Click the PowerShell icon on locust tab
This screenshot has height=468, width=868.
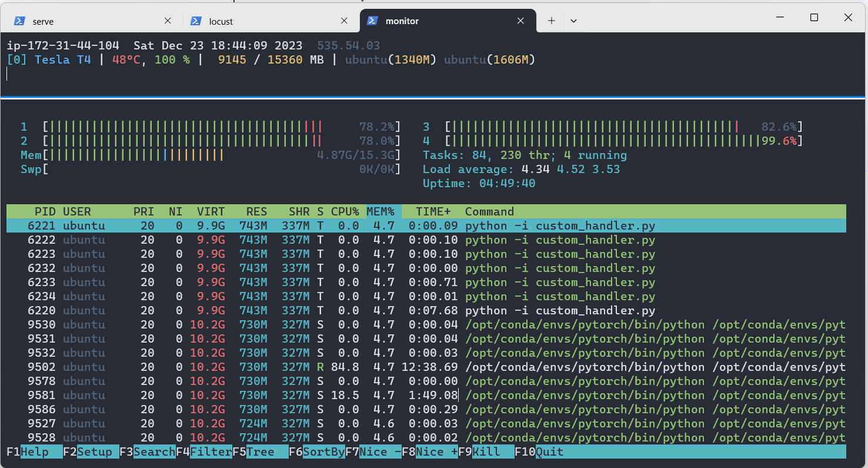(196, 21)
